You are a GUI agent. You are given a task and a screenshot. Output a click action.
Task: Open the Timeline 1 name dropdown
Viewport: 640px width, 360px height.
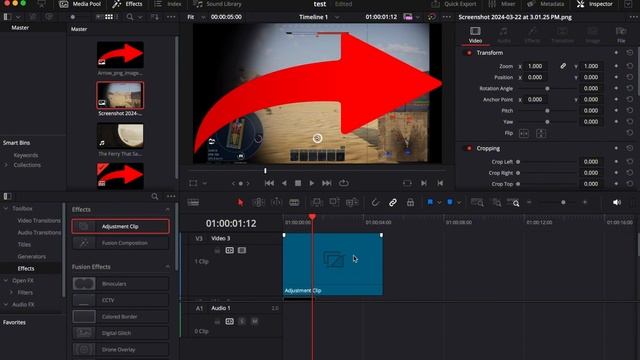tap(337, 17)
